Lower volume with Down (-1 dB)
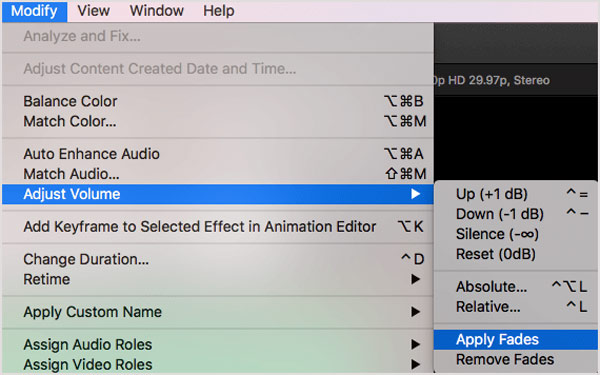The width and height of the screenshot is (600, 375). (515, 214)
